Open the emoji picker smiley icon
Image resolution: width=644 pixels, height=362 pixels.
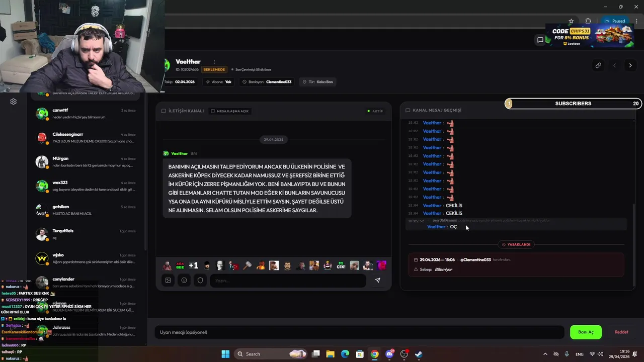[x=184, y=281]
